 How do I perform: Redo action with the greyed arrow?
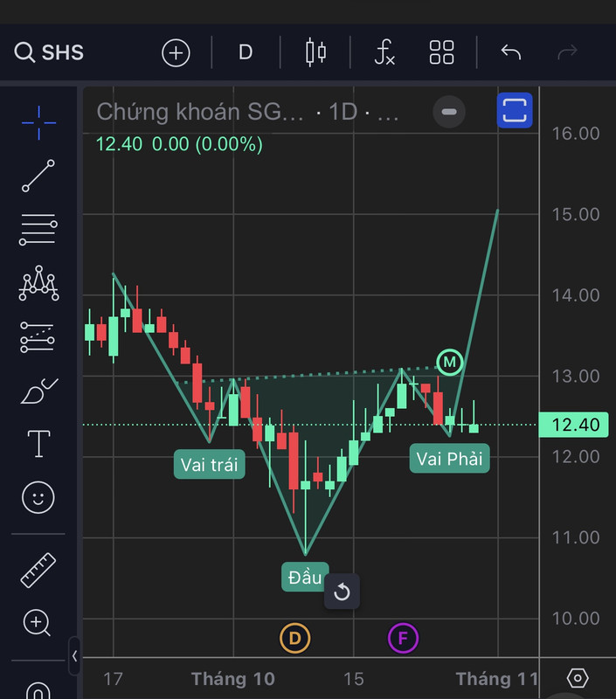click(x=567, y=52)
